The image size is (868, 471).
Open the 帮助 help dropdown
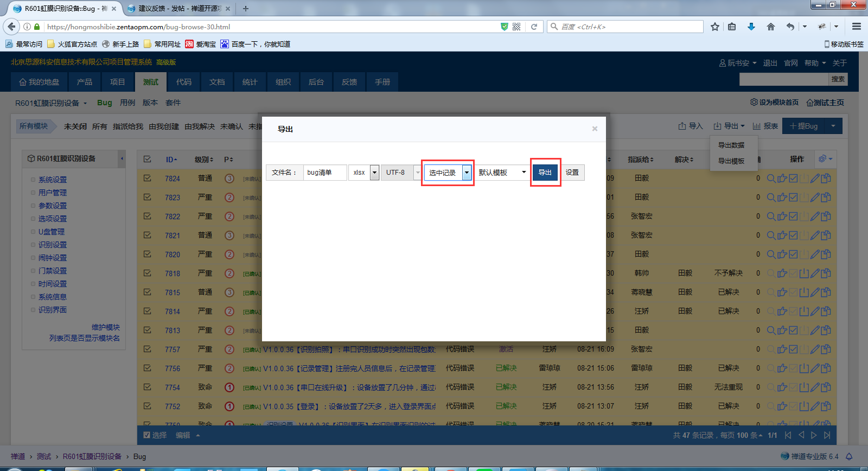(x=815, y=63)
